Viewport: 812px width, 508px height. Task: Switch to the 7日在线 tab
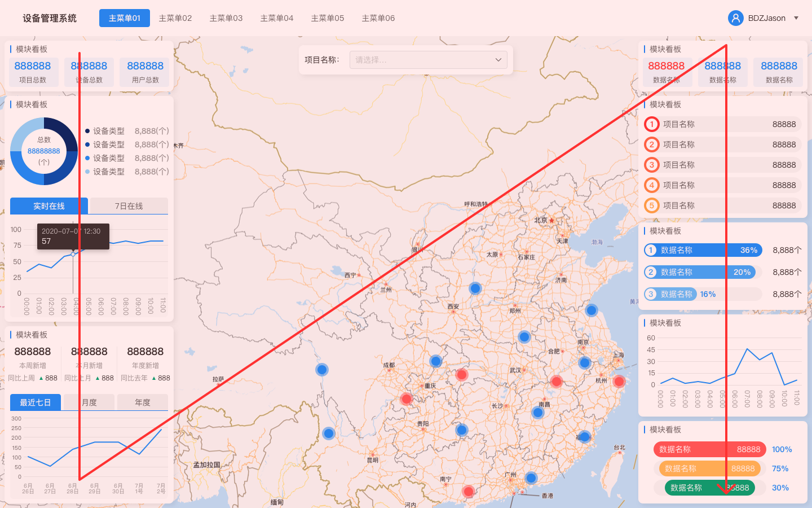pos(129,206)
